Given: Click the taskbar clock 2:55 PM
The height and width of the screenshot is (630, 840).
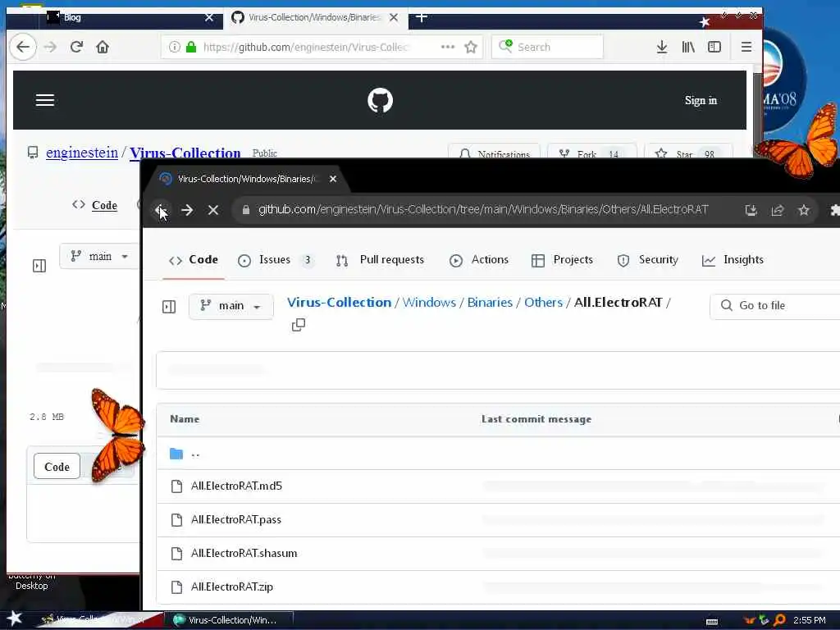Looking at the screenshot, I should click(809, 620).
